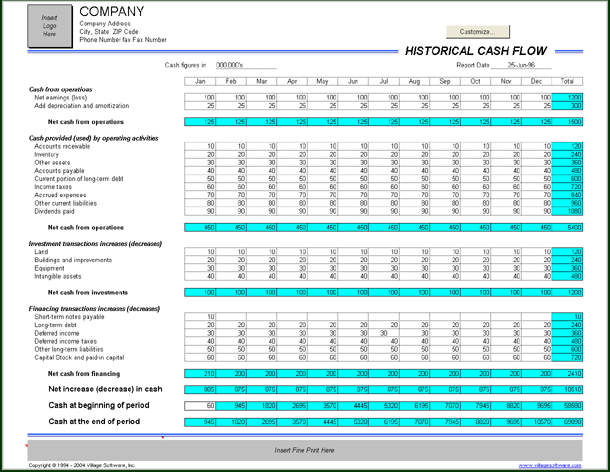610x472 pixels.
Task: Select the Total cell for Net cash from financing (2410)
Action: click(x=567, y=374)
